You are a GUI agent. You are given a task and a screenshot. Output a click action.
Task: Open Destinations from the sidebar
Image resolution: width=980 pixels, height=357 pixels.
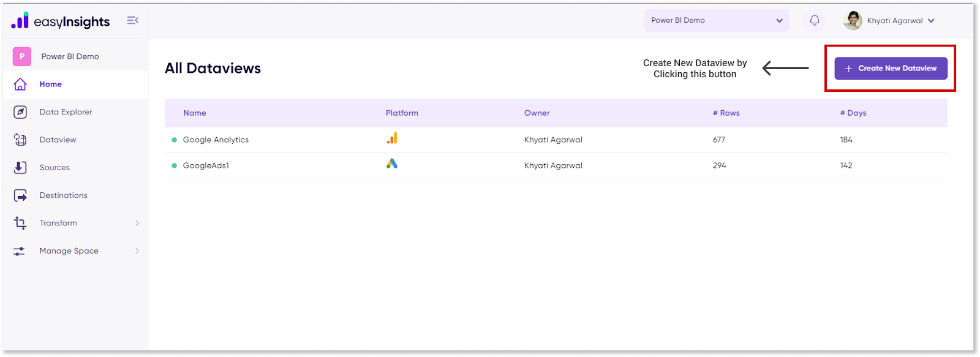(75, 195)
